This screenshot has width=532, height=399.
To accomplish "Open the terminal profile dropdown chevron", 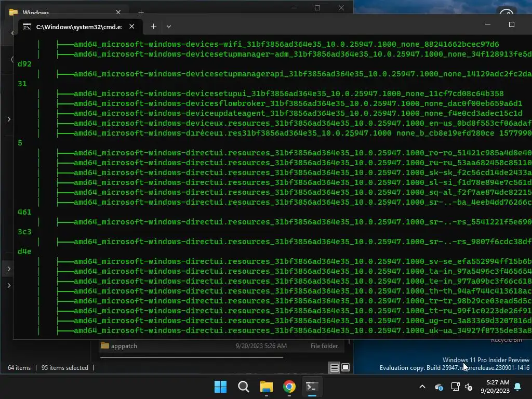I will (169, 26).
